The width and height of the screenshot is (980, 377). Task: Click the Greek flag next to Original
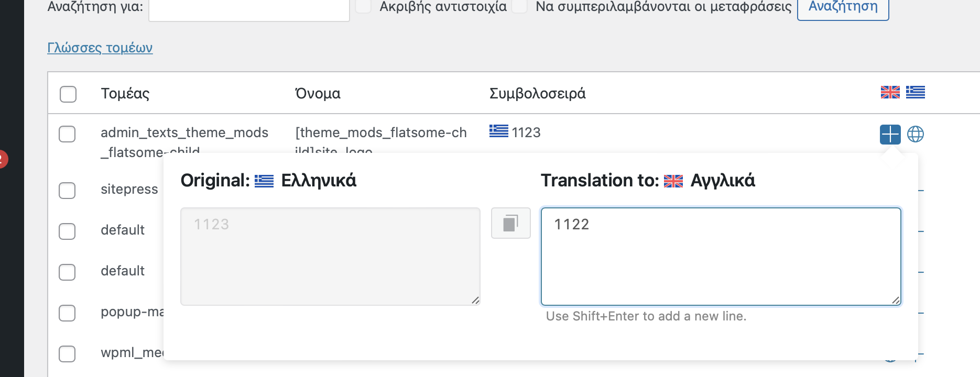[x=264, y=181]
